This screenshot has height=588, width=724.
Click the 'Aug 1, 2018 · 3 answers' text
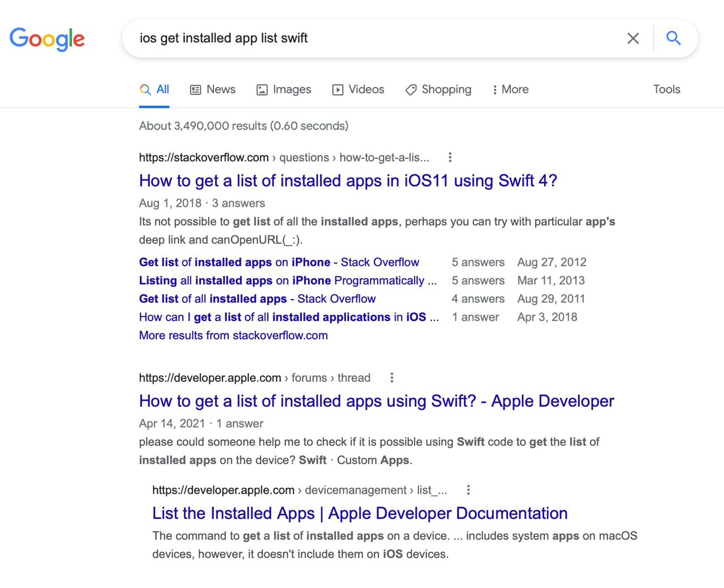[202, 203]
